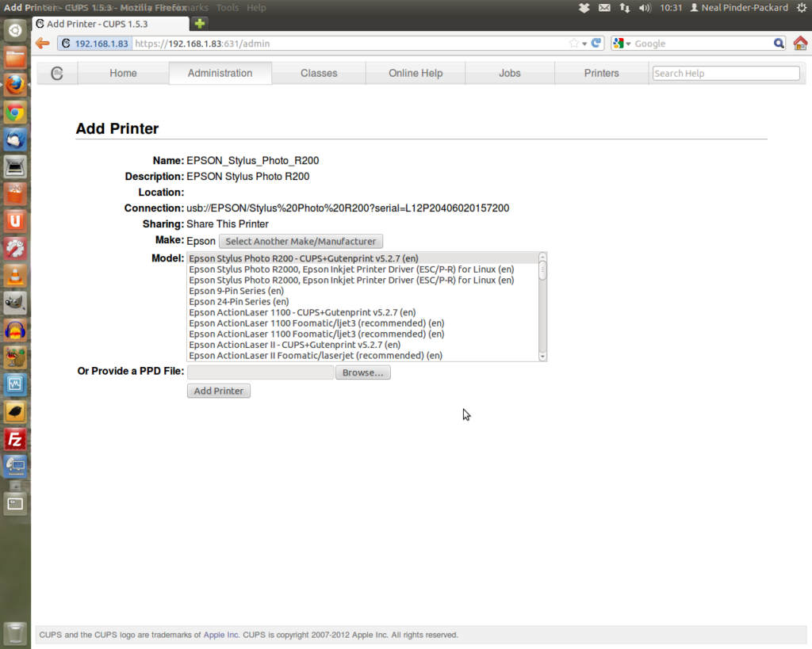Click the Google search input box

click(702, 44)
